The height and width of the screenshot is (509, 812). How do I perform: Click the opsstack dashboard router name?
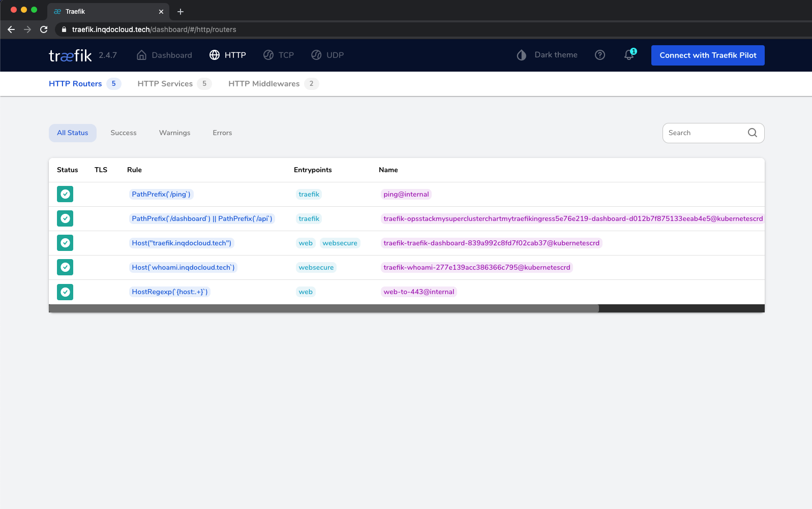click(x=573, y=218)
